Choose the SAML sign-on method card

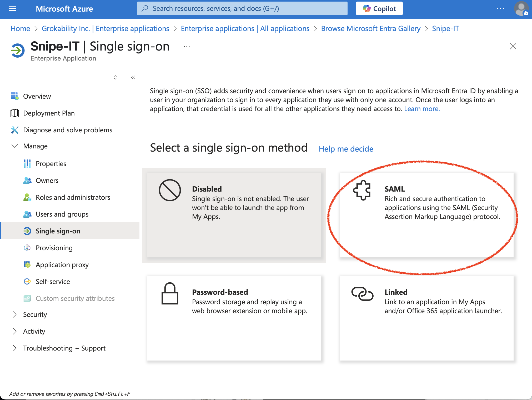pos(426,215)
